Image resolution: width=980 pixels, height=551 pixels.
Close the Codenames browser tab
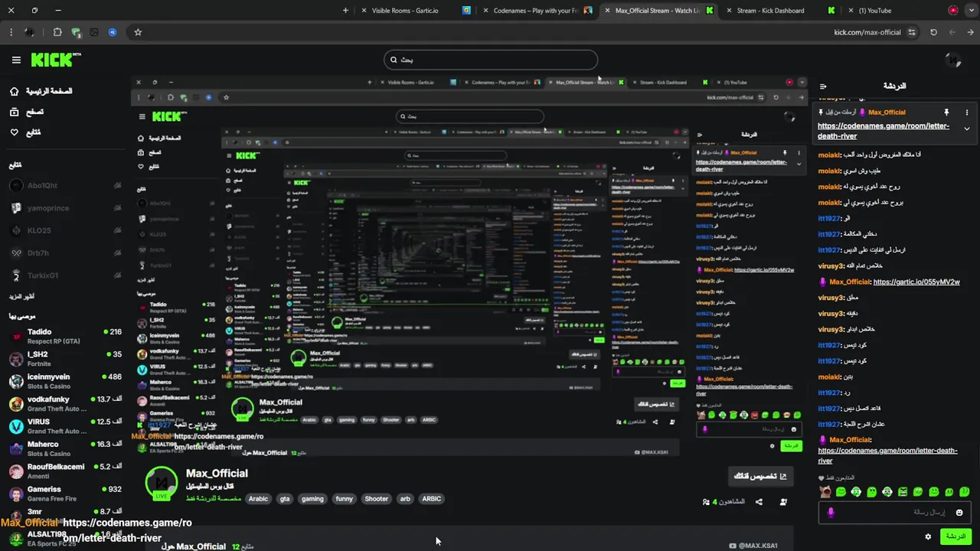tap(485, 11)
